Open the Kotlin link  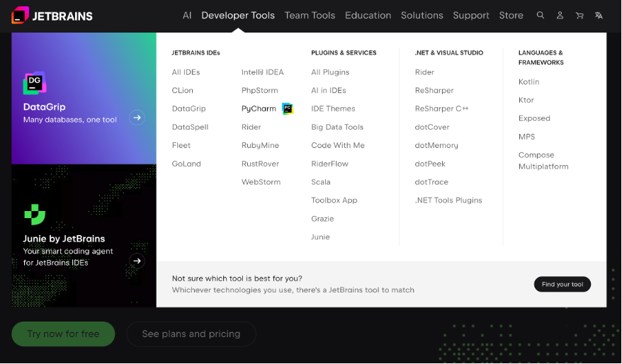[x=528, y=81]
